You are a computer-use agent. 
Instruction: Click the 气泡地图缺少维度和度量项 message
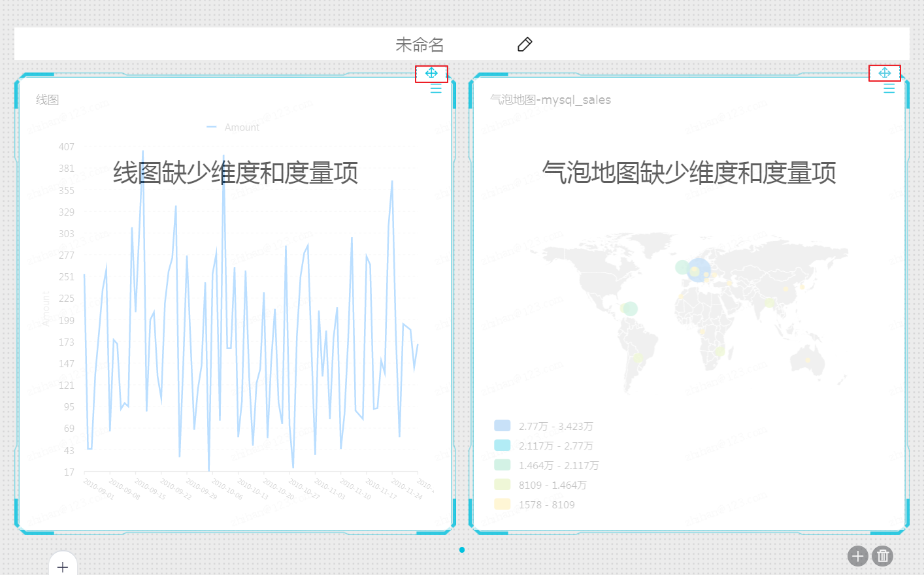click(689, 173)
